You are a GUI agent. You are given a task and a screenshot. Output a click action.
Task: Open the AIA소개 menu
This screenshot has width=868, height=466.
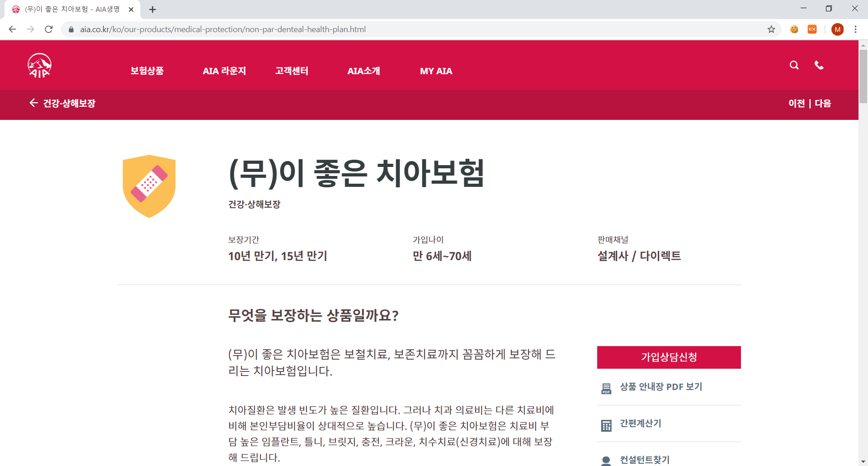pos(363,71)
